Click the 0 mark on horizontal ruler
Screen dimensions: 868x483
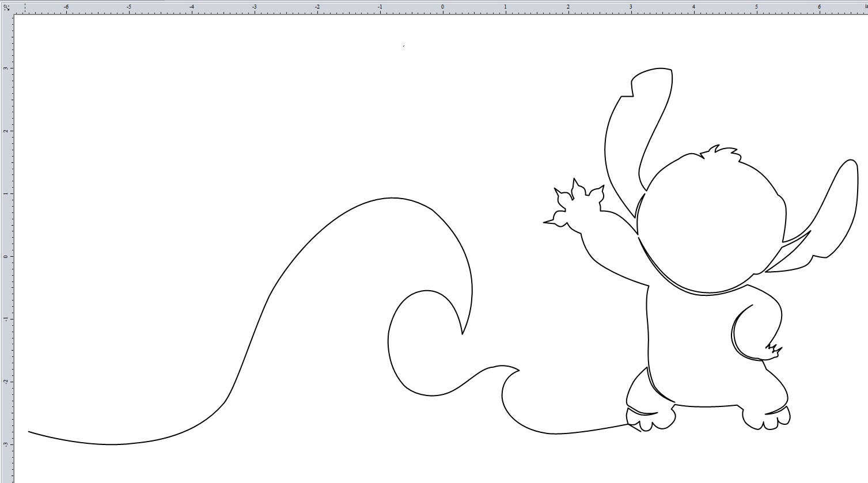(x=442, y=7)
